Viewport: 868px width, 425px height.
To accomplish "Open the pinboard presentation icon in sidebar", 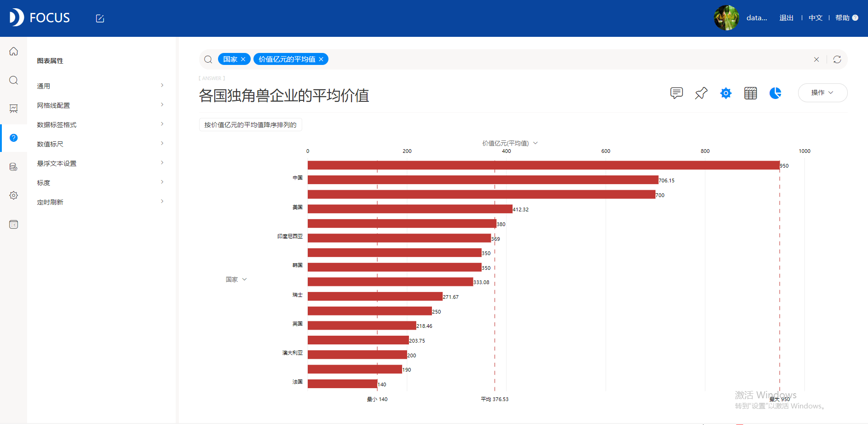I will (x=14, y=109).
